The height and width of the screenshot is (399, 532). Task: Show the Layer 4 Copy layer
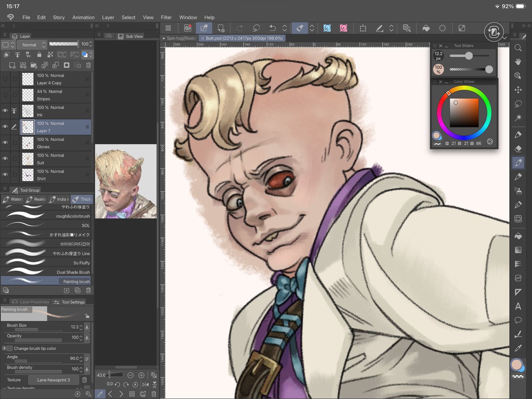(5, 79)
